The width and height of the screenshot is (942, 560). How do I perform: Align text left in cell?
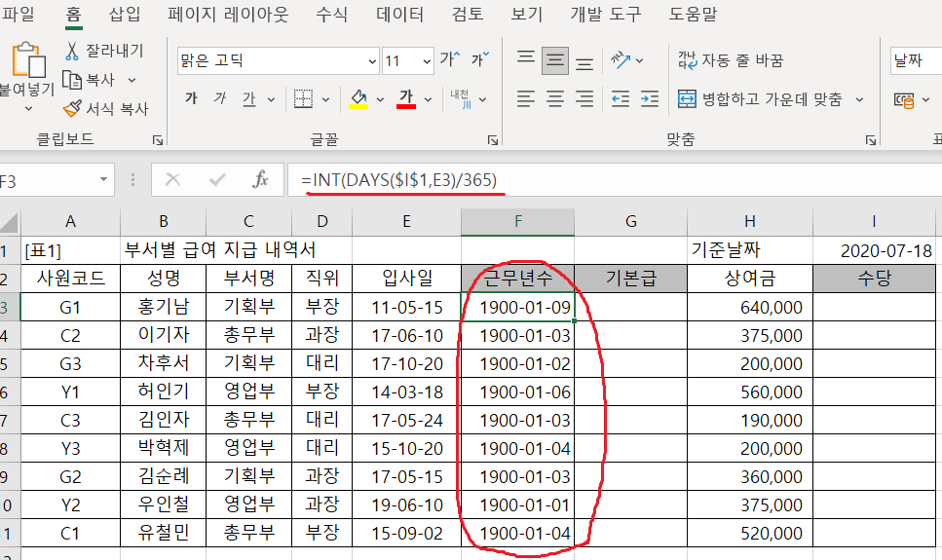526,99
